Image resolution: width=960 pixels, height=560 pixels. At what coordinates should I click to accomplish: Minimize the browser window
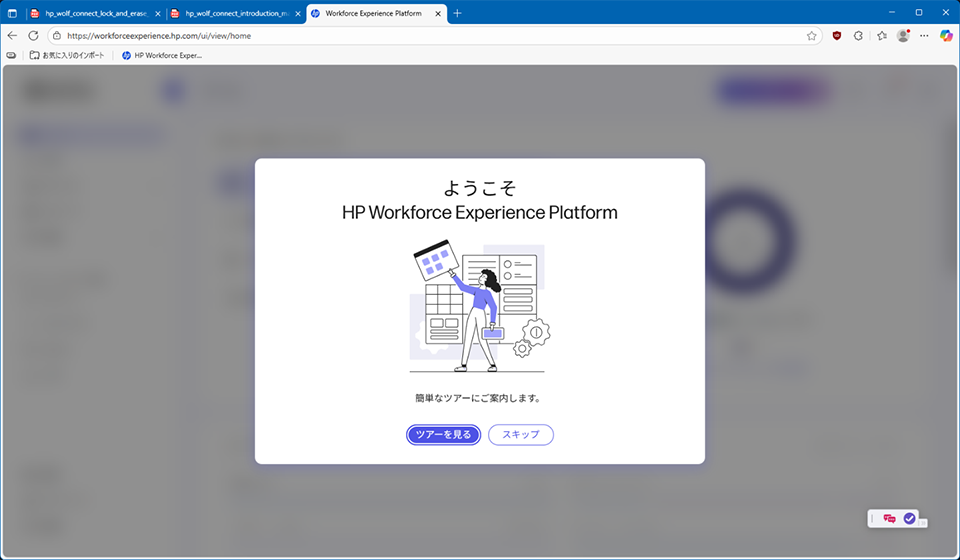[x=892, y=12]
